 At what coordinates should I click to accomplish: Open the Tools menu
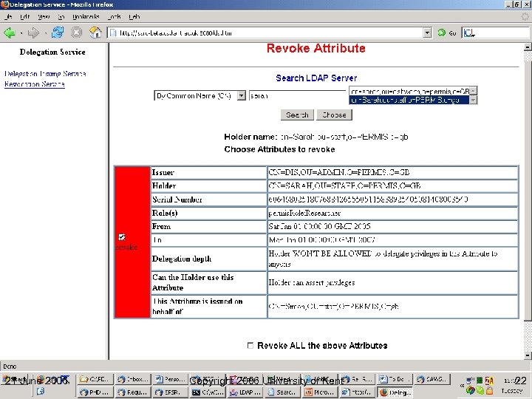pos(115,16)
